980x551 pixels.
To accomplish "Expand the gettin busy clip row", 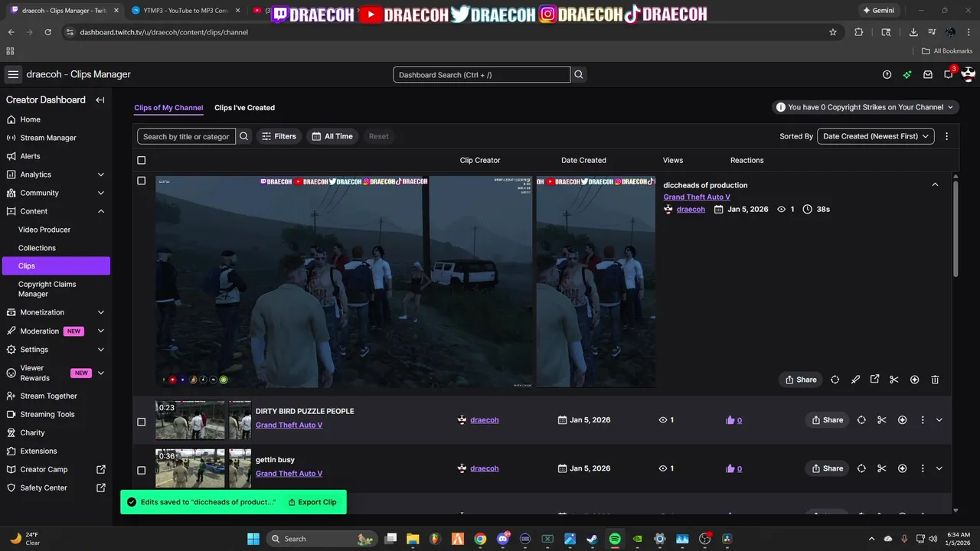I will click(x=939, y=468).
